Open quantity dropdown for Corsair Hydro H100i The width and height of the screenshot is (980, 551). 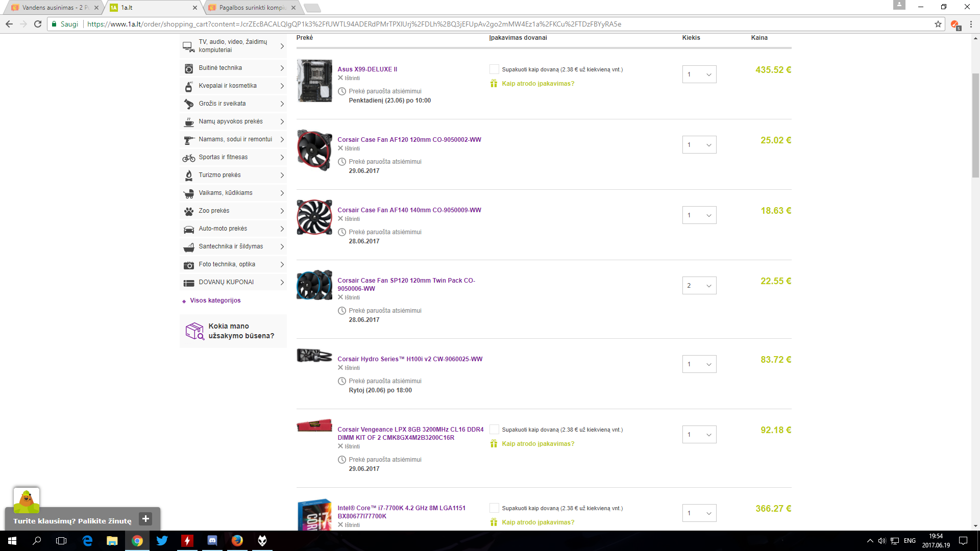(699, 364)
